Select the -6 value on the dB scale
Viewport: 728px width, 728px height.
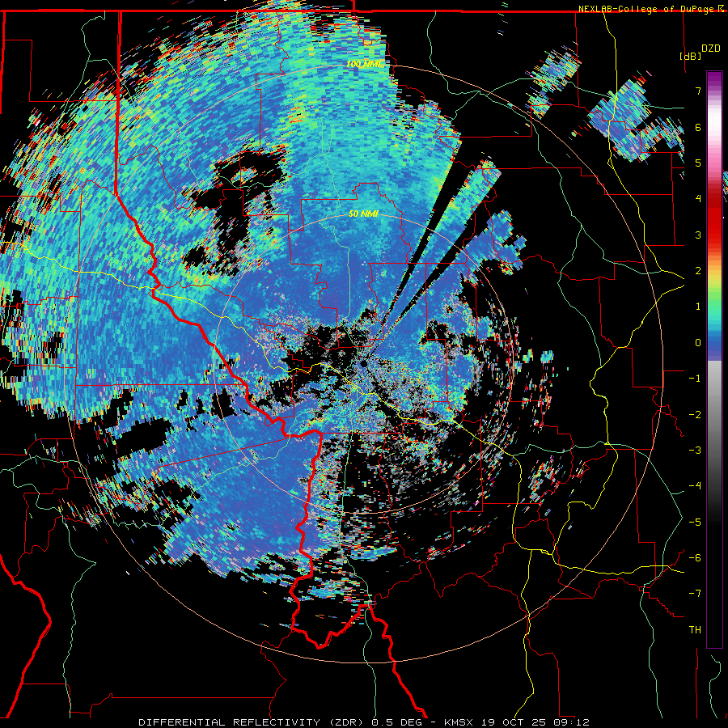pos(695,557)
